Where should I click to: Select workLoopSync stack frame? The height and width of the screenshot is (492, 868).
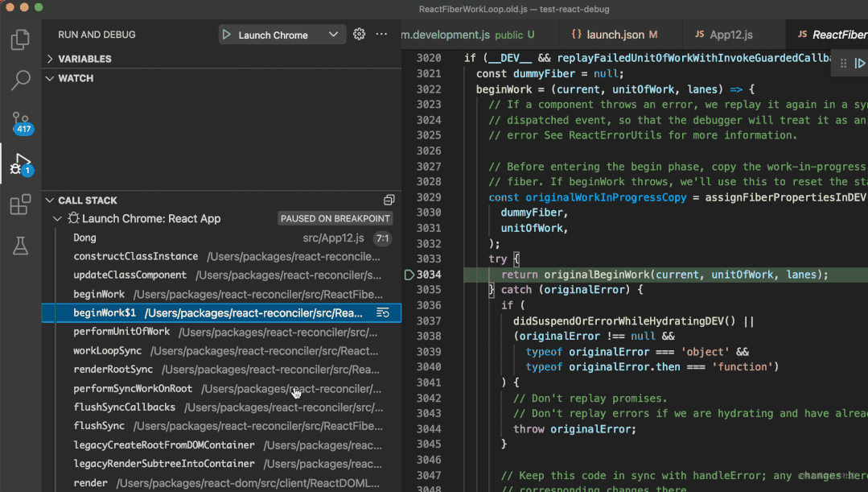point(221,351)
